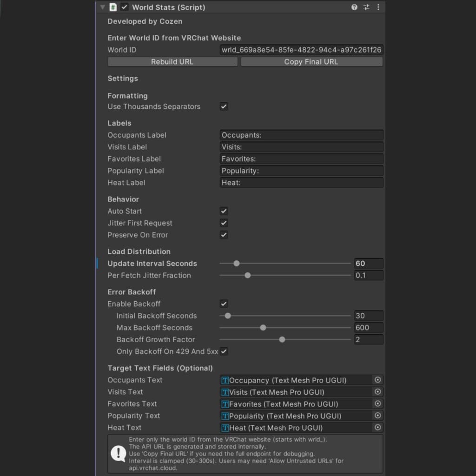
Task: Open object picker for Favorites Text
Action: click(x=378, y=404)
